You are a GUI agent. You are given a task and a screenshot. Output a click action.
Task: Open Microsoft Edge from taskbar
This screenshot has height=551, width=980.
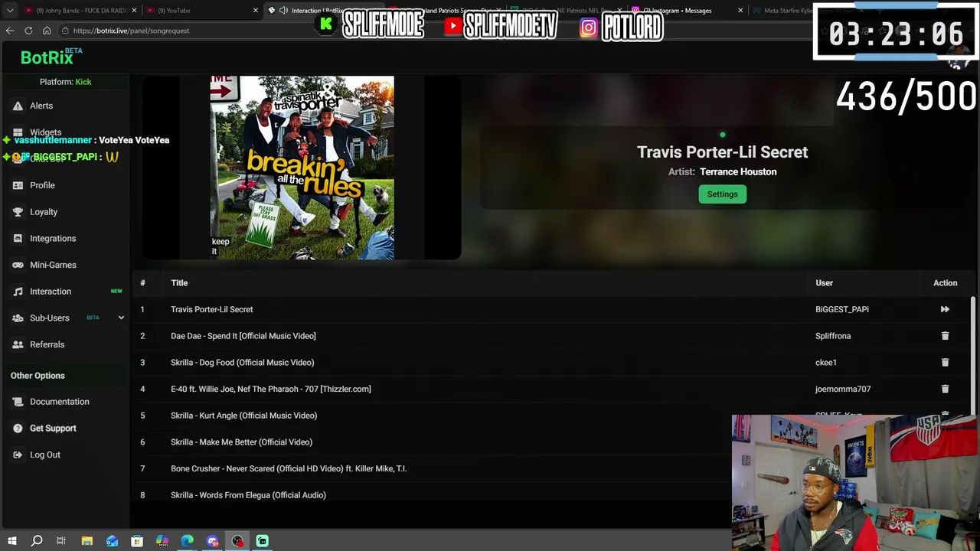(187, 541)
